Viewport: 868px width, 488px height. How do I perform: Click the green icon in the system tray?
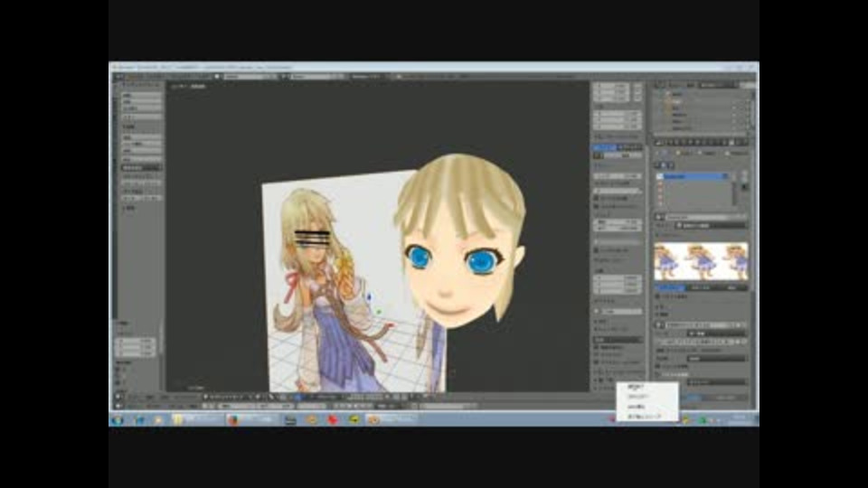703,420
